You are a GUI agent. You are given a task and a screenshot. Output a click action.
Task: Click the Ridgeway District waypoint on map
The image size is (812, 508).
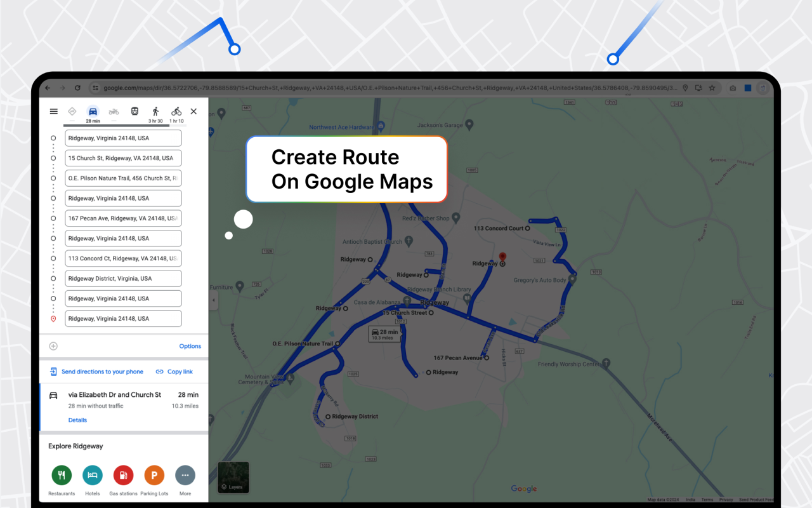point(328,417)
